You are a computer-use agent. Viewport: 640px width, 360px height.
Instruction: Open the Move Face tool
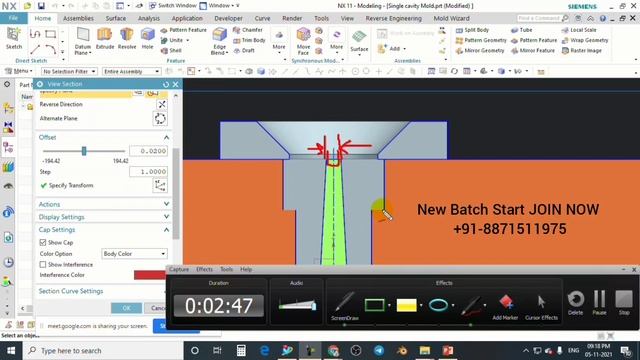coord(303,41)
